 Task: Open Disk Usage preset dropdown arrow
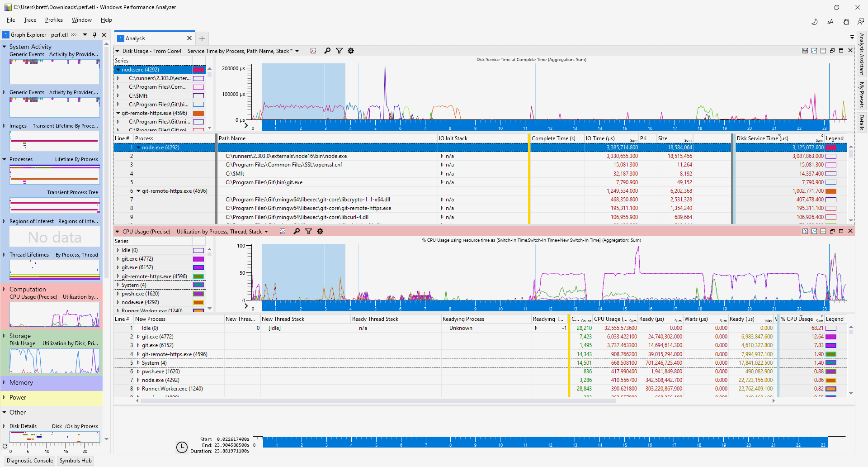297,51
